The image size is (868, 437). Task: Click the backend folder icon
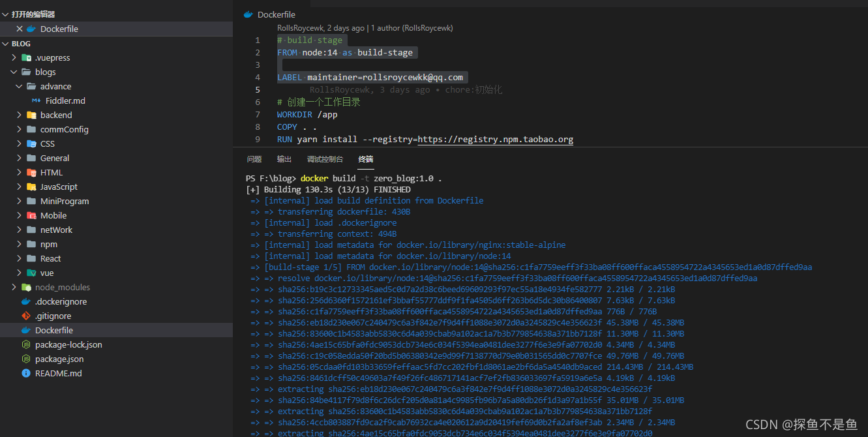31,115
